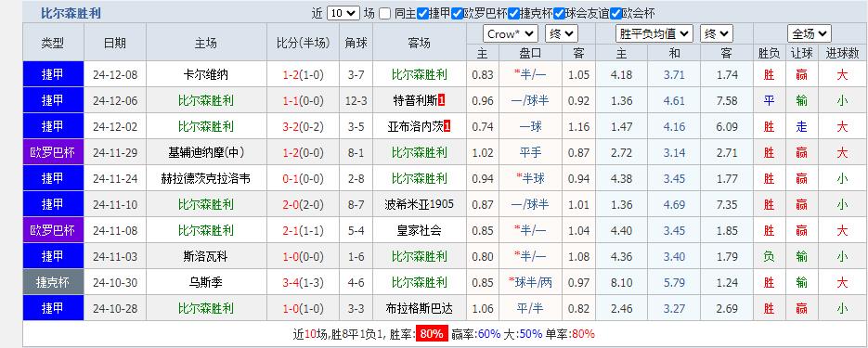The height and width of the screenshot is (348, 868).
Task: Click the draw odds value 5.79
Action: (x=674, y=283)
